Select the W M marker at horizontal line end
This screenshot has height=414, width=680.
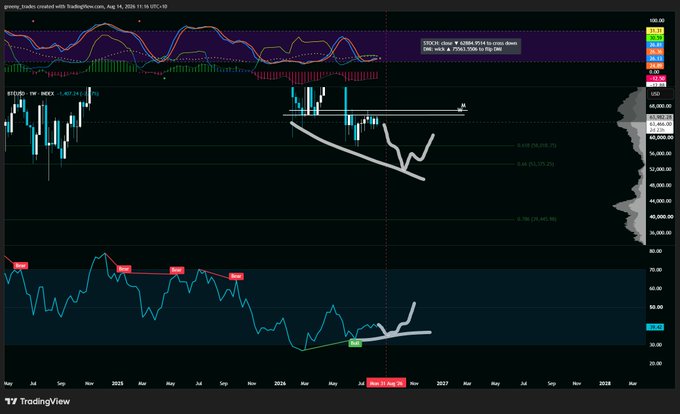tap(462, 107)
